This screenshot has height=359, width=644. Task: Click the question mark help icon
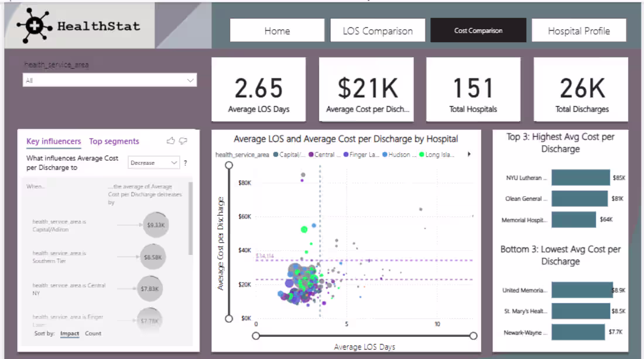[x=185, y=163]
